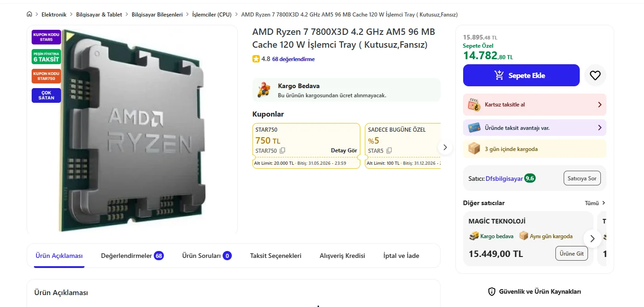View STAR750 coupon details via Detay Gör
Viewport: 644px width, 307px height.
344,151
